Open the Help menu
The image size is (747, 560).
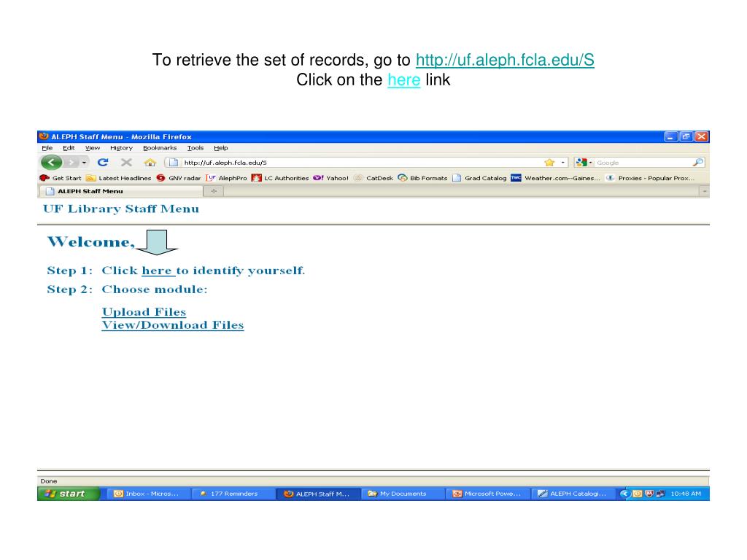click(x=220, y=148)
